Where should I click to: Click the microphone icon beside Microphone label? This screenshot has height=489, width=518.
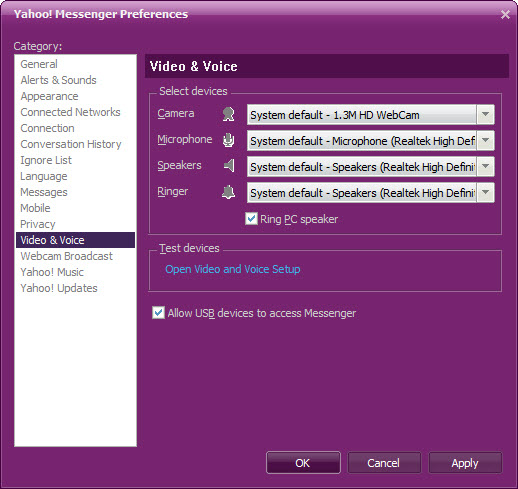point(229,140)
